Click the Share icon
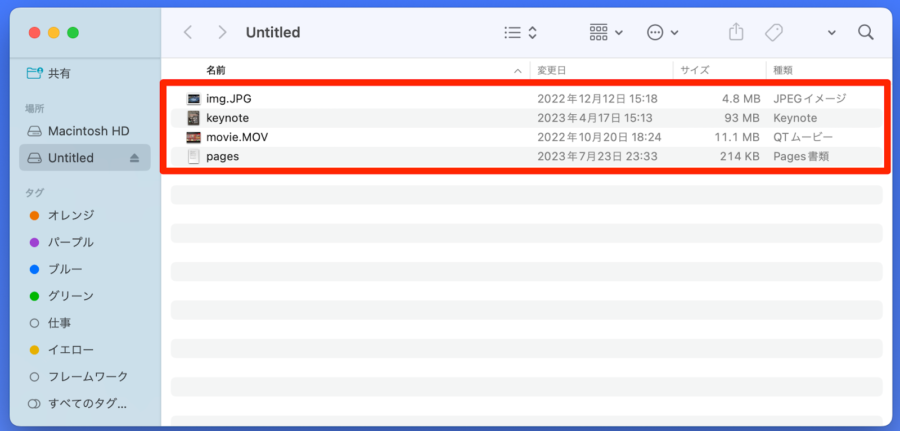Screen dimensions: 900x431 click(x=736, y=32)
